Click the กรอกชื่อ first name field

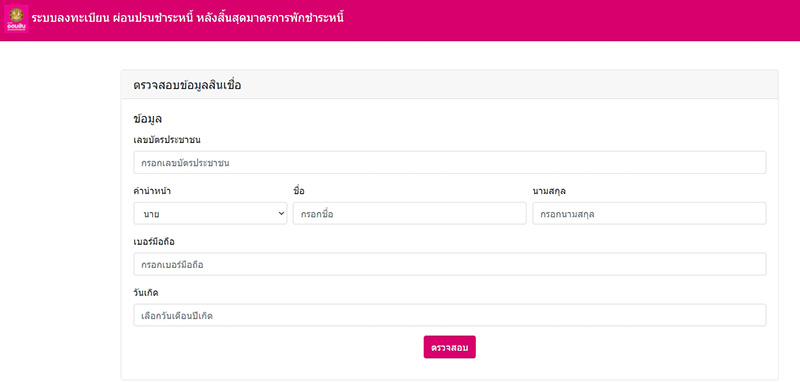pyautogui.click(x=409, y=213)
